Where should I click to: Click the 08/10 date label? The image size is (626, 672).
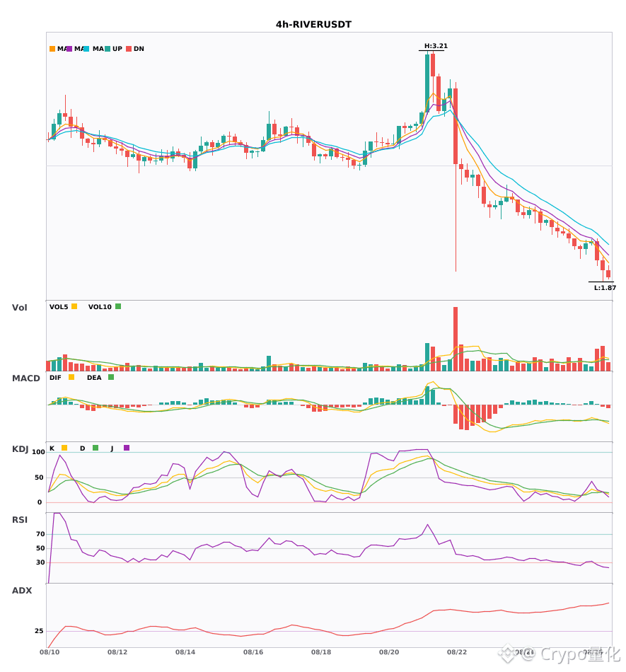click(50, 652)
